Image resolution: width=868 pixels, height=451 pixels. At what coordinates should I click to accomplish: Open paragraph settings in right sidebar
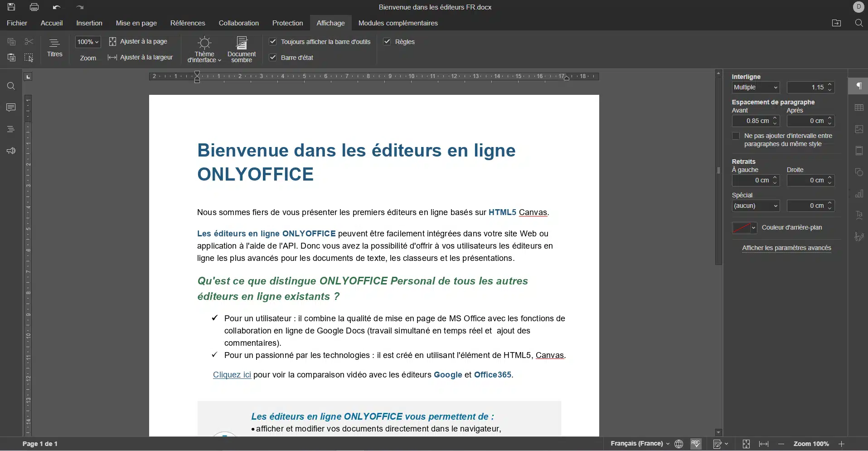859,86
